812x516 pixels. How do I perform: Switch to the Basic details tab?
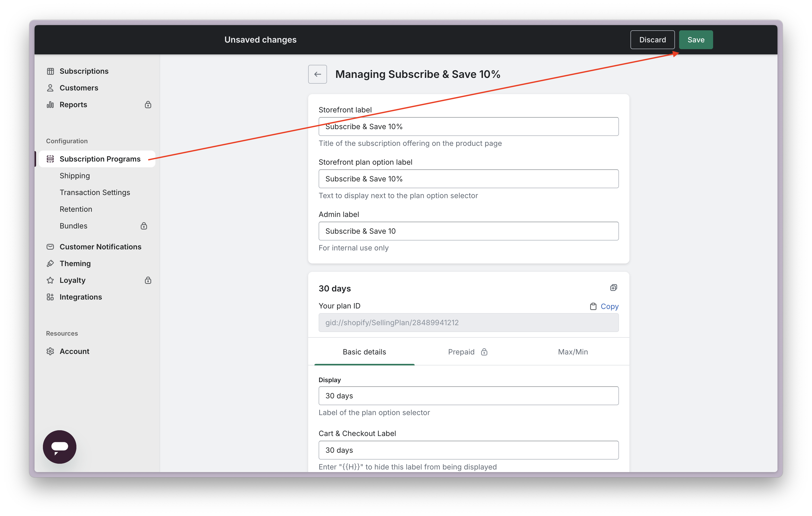pyautogui.click(x=364, y=352)
